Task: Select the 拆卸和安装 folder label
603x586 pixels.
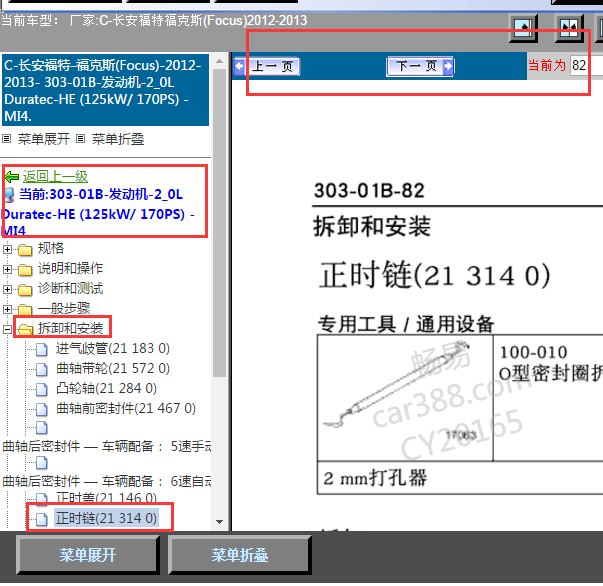Action: pos(70,328)
